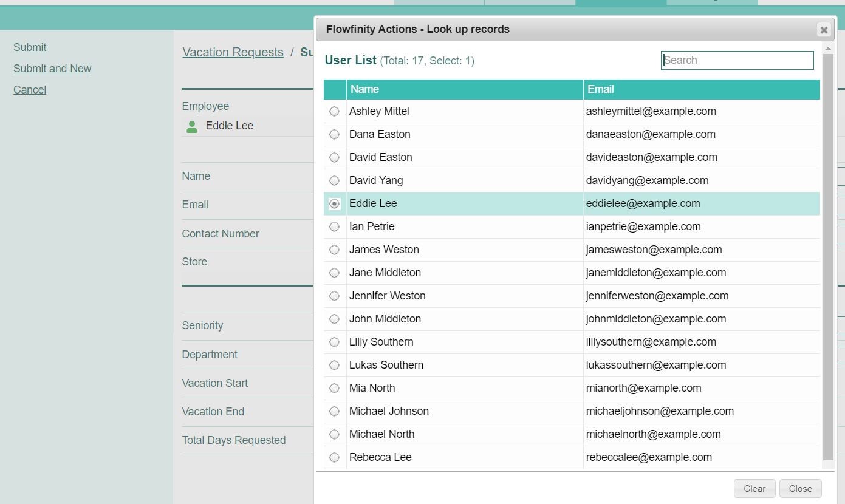Select the Lukas Southern radio button
The width and height of the screenshot is (845, 504).
334,365
